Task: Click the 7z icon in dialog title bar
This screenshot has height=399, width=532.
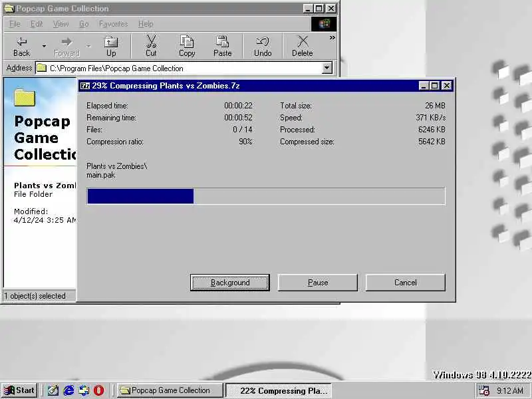Action: click(x=85, y=86)
